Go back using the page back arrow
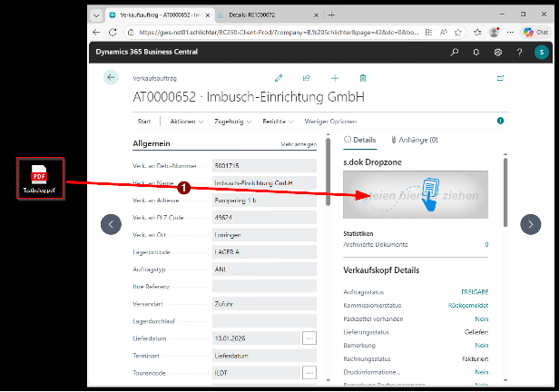This screenshot has width=559, height=392. click(x=111, y=77)
